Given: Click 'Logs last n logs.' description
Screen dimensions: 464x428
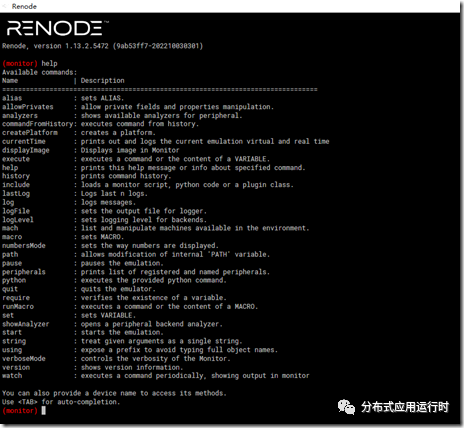Looking at the screenshot, I should pyautogui.click(x=114, y=193).
